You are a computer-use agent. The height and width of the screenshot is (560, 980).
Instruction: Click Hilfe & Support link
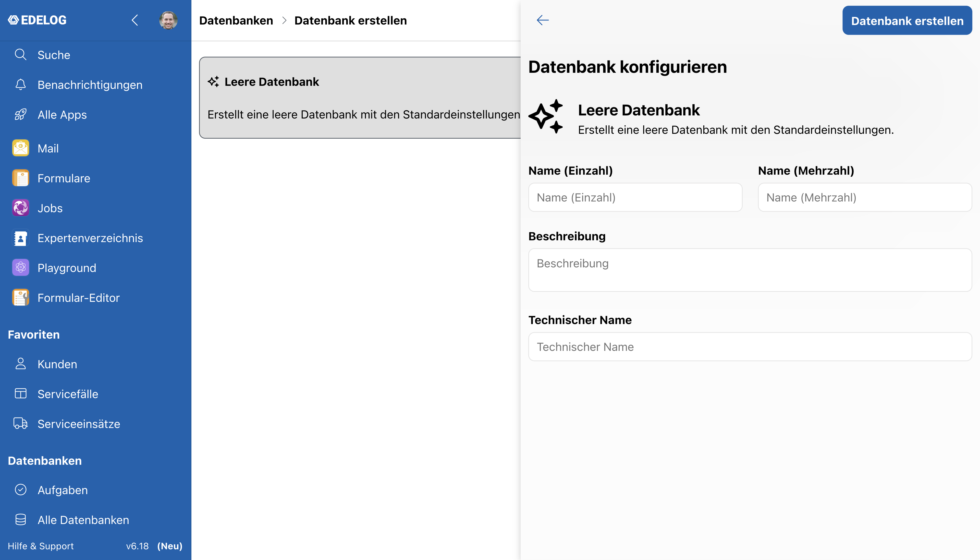[41, 546]
